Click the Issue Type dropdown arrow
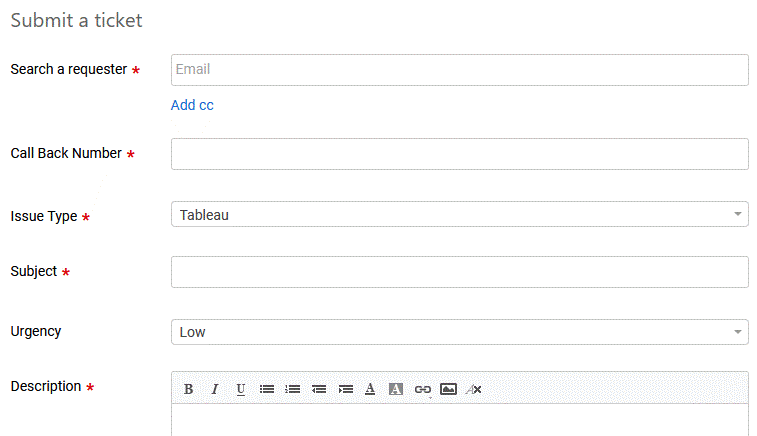This screenshot has height=436, width=757. [x=737, y=214]
